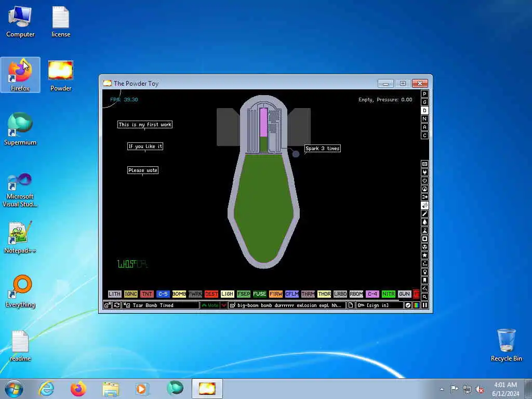The width and height of the screenshot is (532, 399).
Task: Select the C-5 element
Action: coord(163,294)
